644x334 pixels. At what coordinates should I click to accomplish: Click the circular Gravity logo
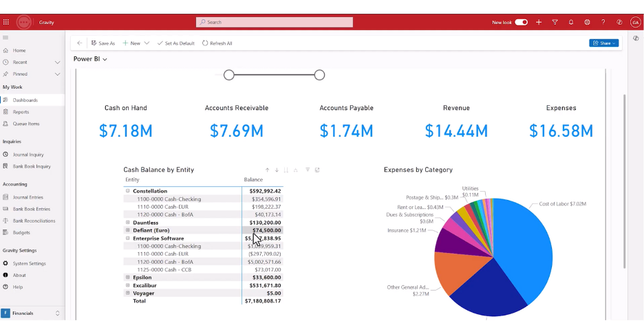coord(24,22)
